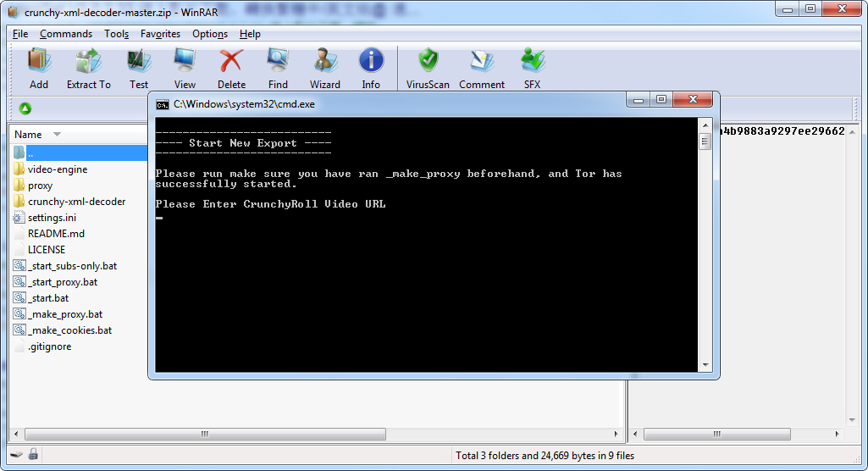Click file list scroll left arrow
This screenshot has width=868, height=471.
pos(16,434)
